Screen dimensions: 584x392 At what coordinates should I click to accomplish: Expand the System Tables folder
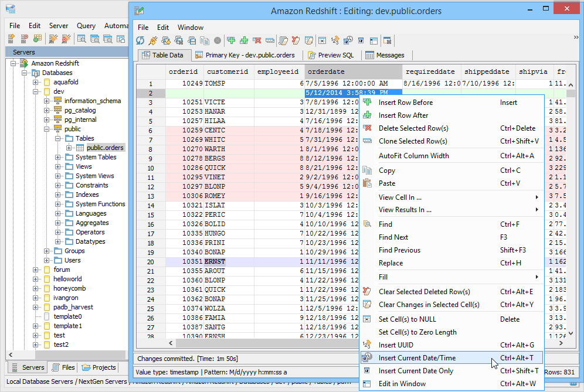[58, 158]
